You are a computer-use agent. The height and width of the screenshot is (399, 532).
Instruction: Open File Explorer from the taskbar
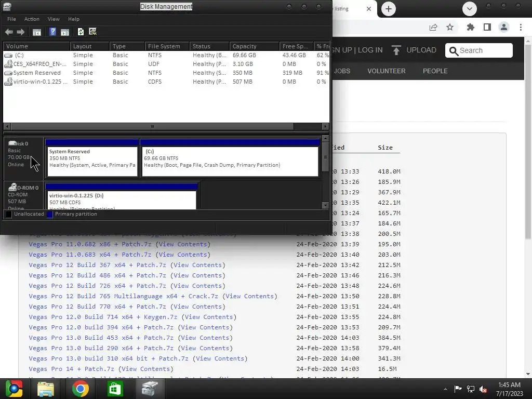[x=46, y=389]
